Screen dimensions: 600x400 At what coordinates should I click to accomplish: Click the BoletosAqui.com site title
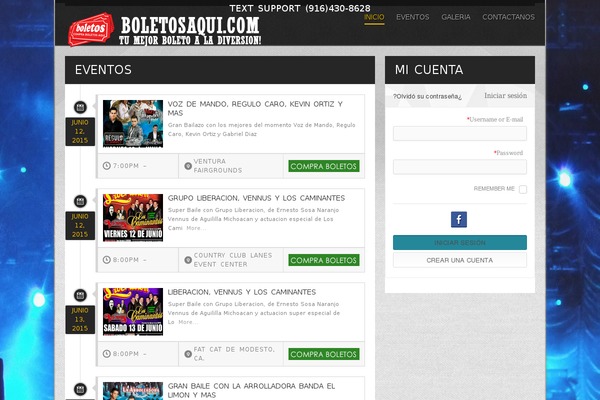click(190, 26)
